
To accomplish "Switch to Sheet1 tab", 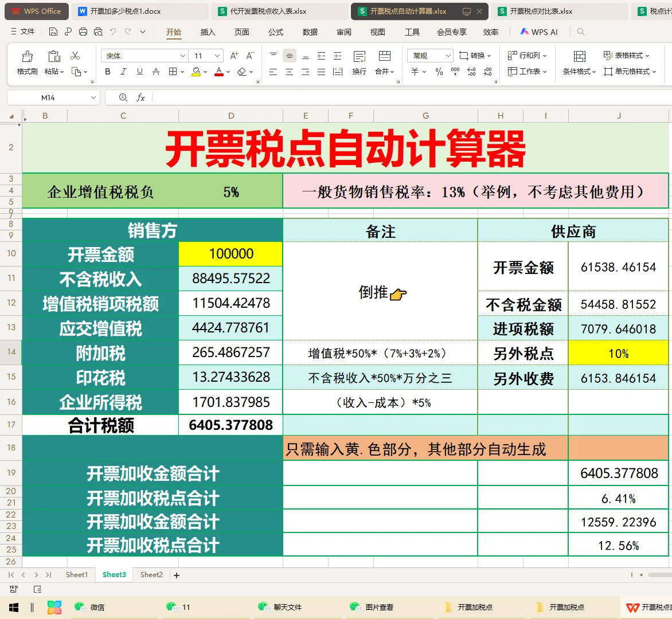I will coord(77,574).
